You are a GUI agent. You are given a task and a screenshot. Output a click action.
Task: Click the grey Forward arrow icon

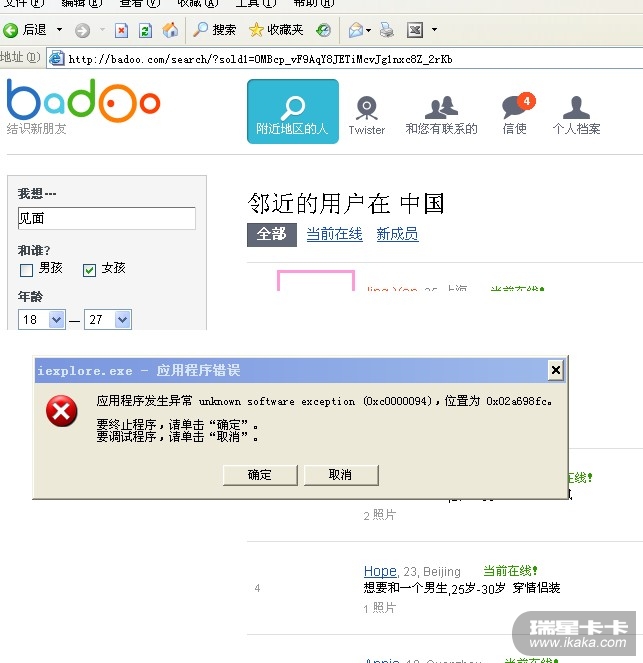[82, 30]
